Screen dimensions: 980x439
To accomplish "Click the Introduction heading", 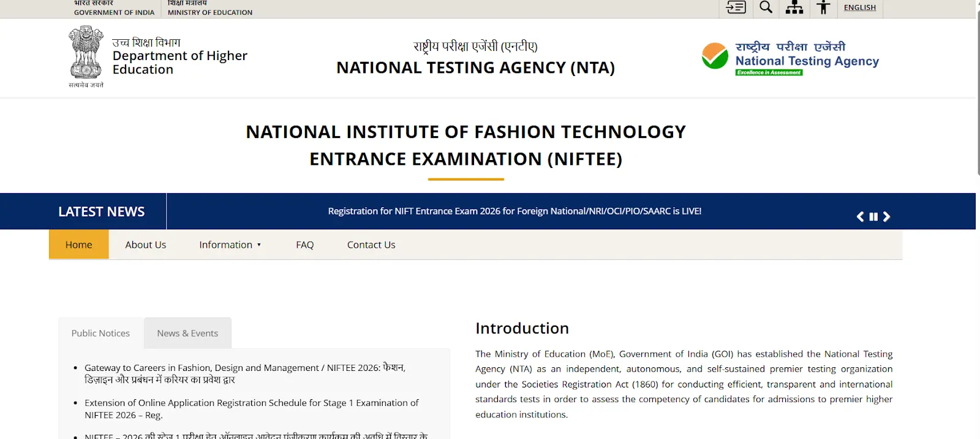I will 522,328.
